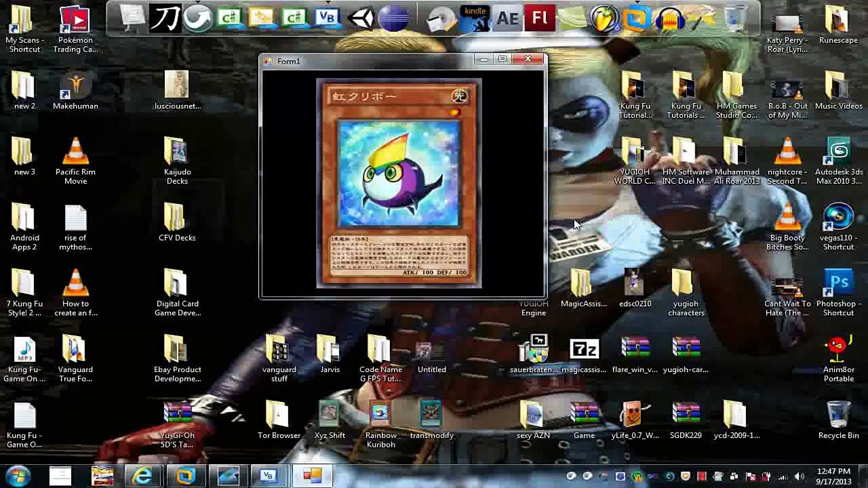
Task: Switch to Visual Basic taskbar button
Action: (269, 476)
